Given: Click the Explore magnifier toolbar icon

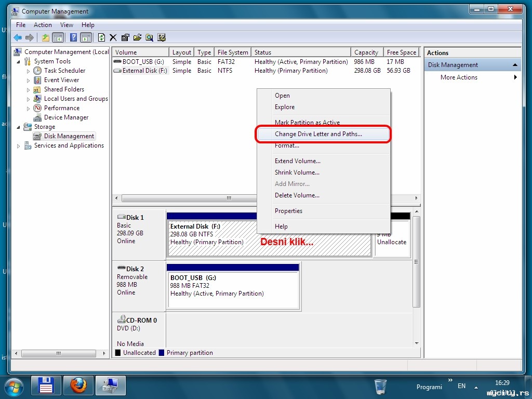Looking at the screenshot, I should 149,37.
